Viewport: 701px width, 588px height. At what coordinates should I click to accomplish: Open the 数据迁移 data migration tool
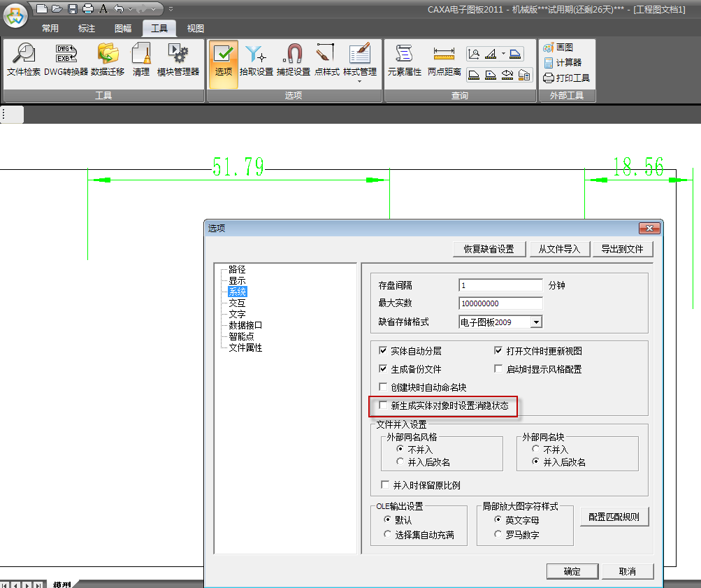point(108,60)
